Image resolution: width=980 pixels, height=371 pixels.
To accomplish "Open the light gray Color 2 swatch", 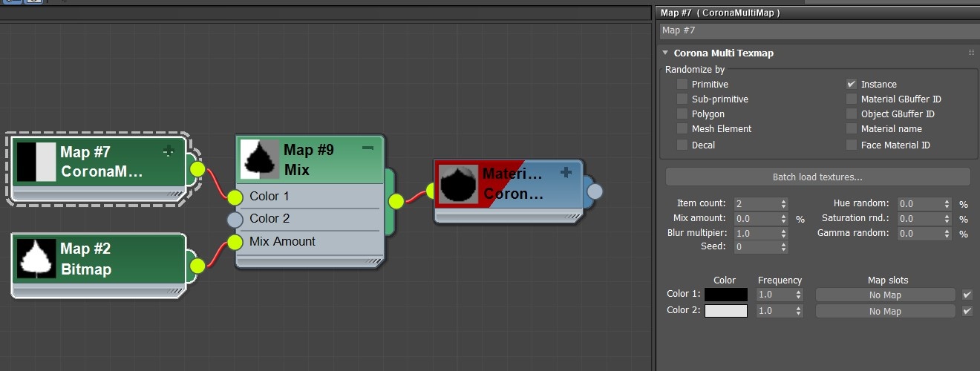I will click(726, 311).
